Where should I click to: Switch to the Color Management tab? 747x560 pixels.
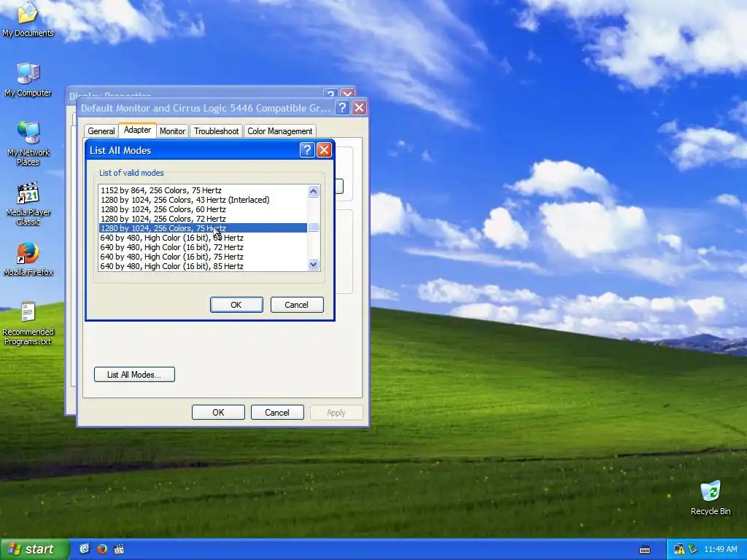click(279, 131)
